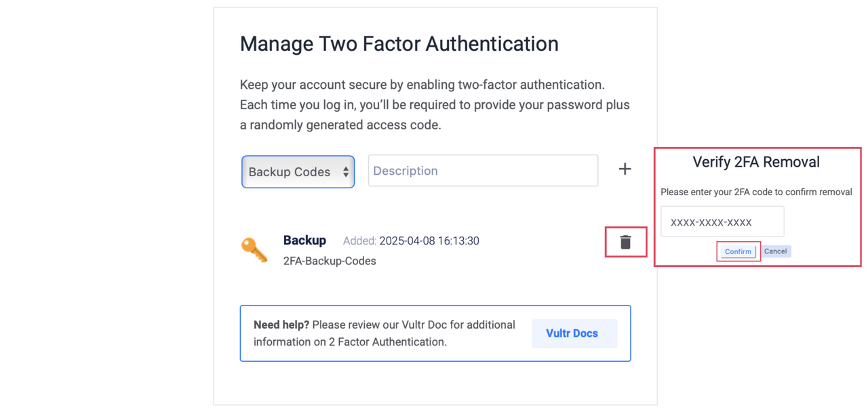Click the XXXX-XXXX-XXXX code entry box
Screen dimensions: 868x414
[x=722, y=221]
